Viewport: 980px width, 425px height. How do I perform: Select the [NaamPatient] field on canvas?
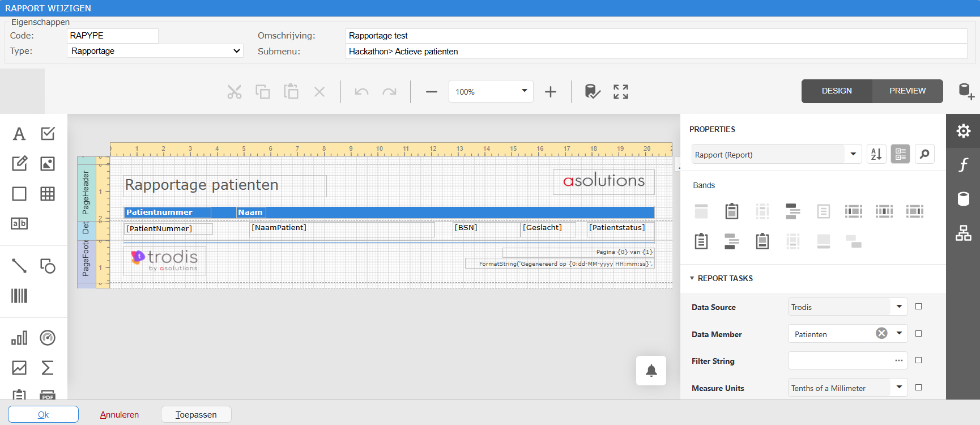(342, 228)
